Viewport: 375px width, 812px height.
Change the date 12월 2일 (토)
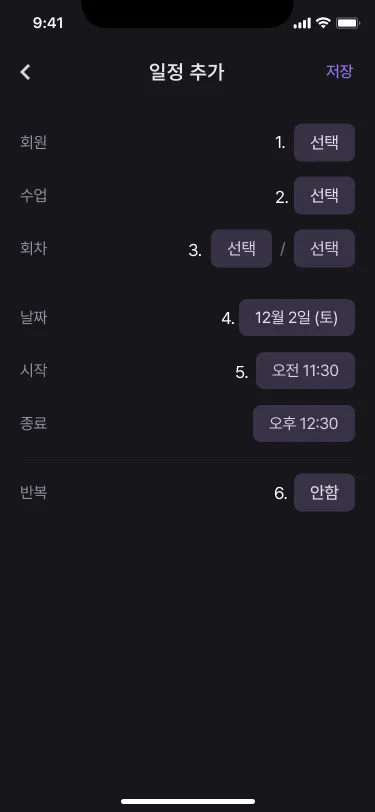click(x=297, y=317)
